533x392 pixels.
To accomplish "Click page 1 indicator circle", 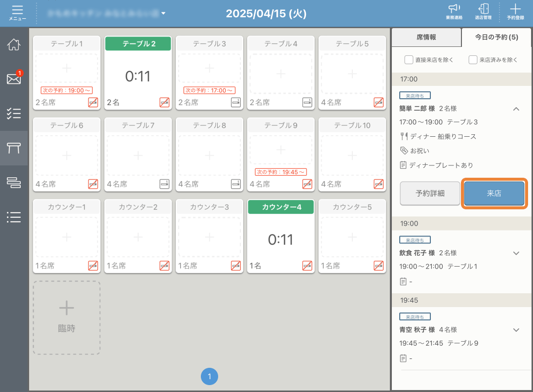I will point(209,376).
